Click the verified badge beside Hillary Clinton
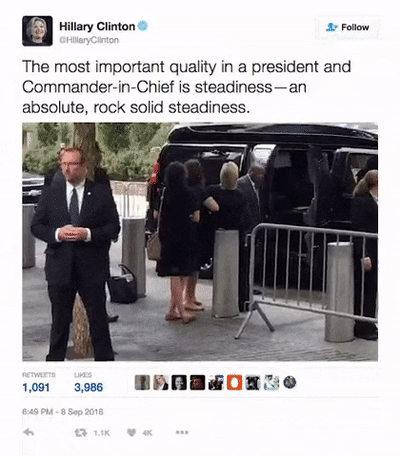400x456 pixels. point(143,26)
